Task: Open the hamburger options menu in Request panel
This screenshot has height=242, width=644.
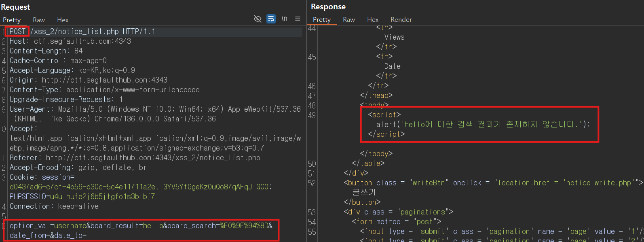Action: click(298, 19)
